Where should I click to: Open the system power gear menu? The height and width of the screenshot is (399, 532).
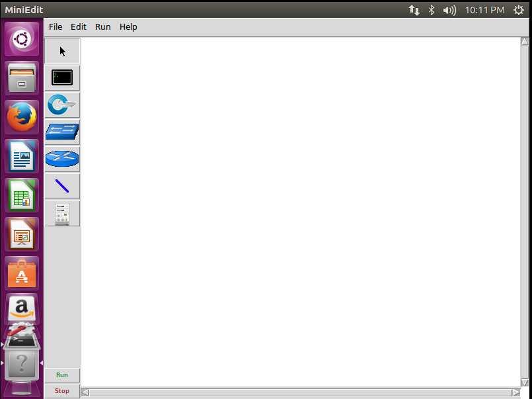(518, 10)
